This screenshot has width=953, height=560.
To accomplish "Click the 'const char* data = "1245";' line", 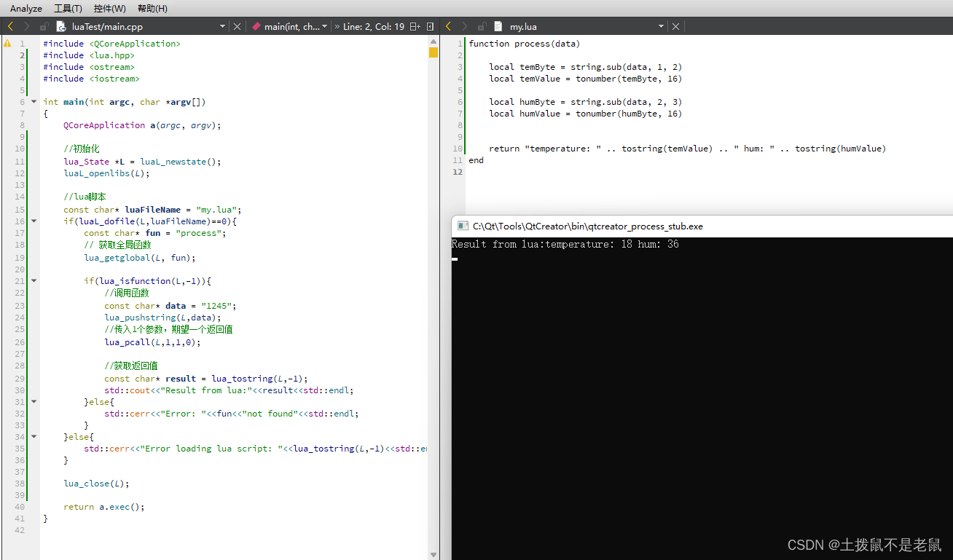I will (170, 306).
